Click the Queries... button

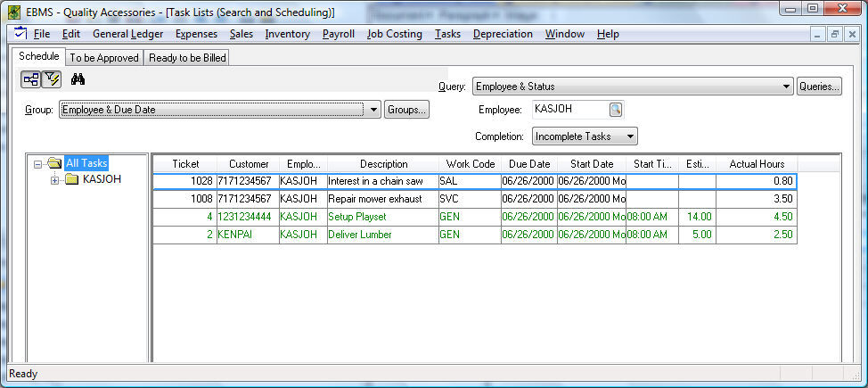819,87
